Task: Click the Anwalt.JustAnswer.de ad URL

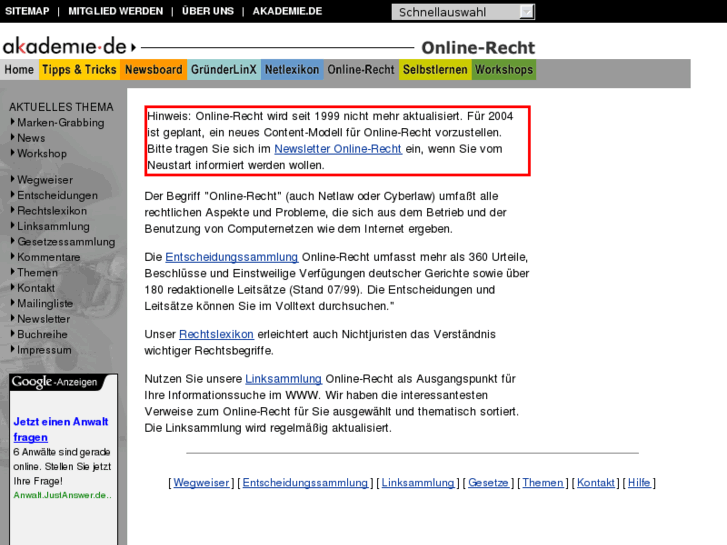Action: tap(62, 495)
